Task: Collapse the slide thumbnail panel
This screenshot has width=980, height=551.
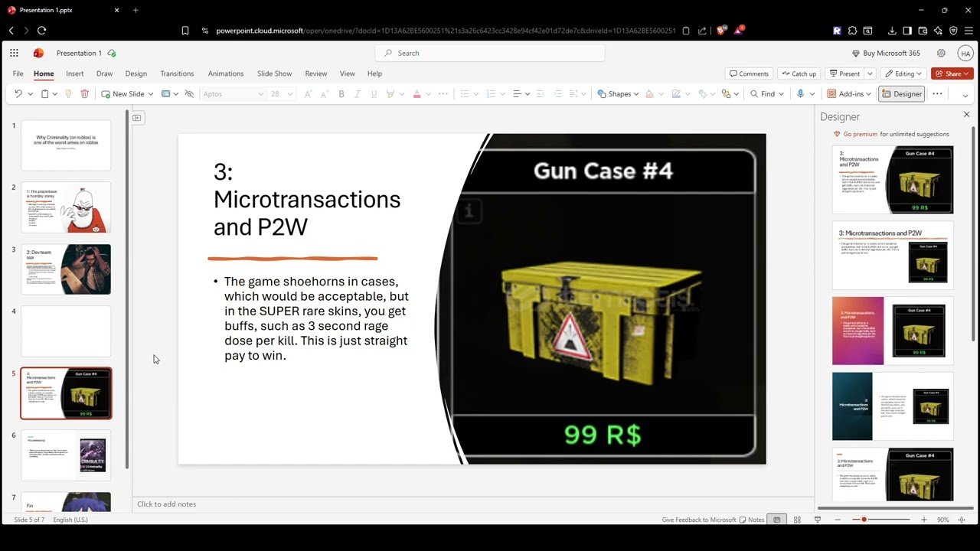Action: coord(137,117)
